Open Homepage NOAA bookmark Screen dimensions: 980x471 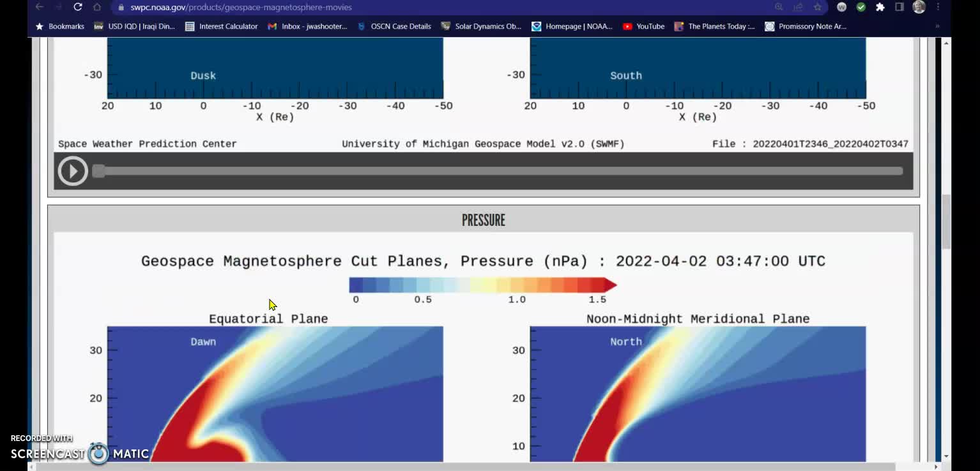(572, 26)
